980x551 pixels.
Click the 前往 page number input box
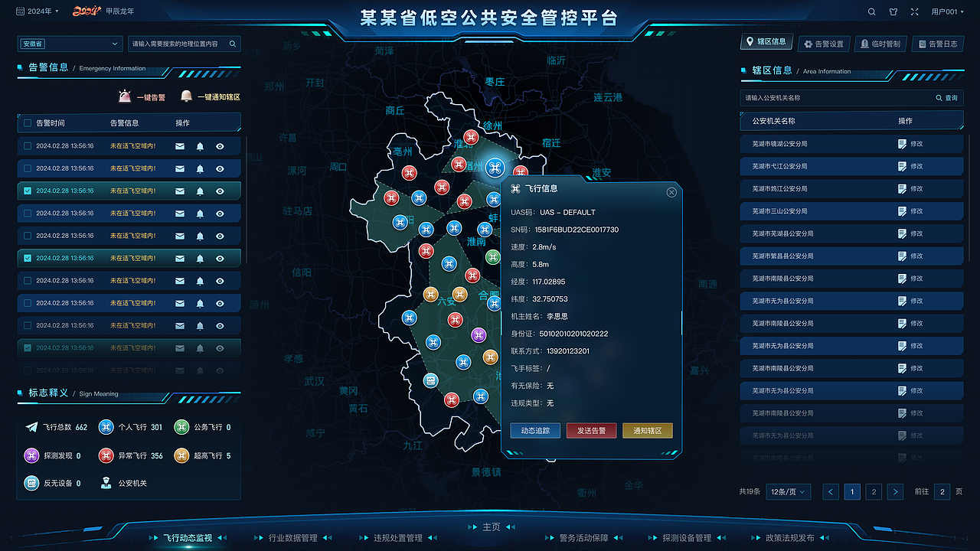[941, 492]
